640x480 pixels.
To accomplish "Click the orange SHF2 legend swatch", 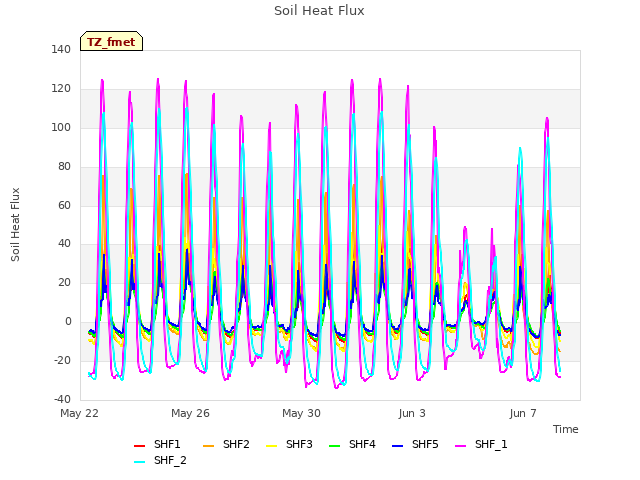I will pos(209,446).
